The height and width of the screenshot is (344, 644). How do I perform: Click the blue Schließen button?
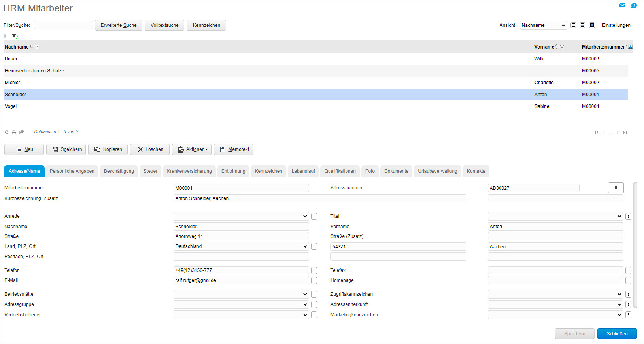tap(617, 334)
